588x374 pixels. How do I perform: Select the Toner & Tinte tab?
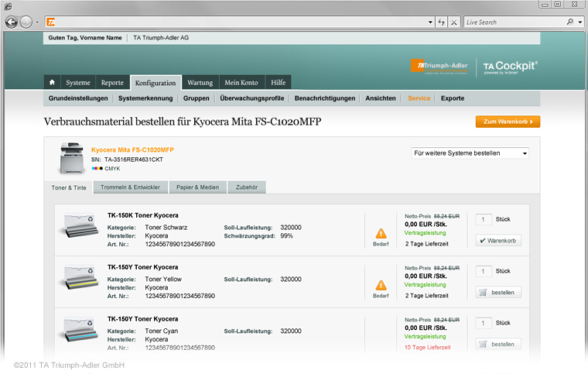(x=69, y=187)
